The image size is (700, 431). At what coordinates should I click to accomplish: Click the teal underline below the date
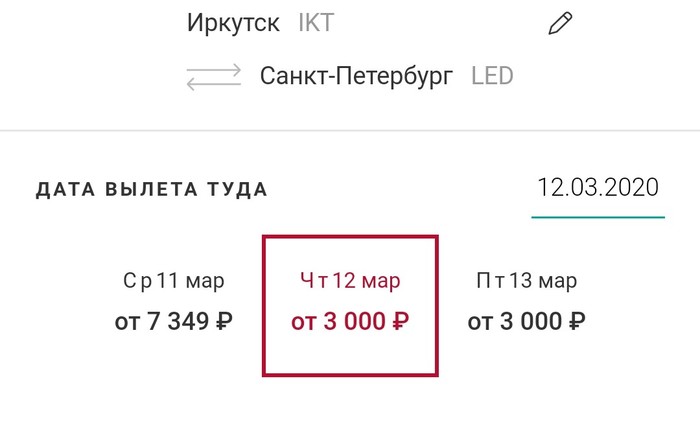pyautogui.click(x=598, y=215)
